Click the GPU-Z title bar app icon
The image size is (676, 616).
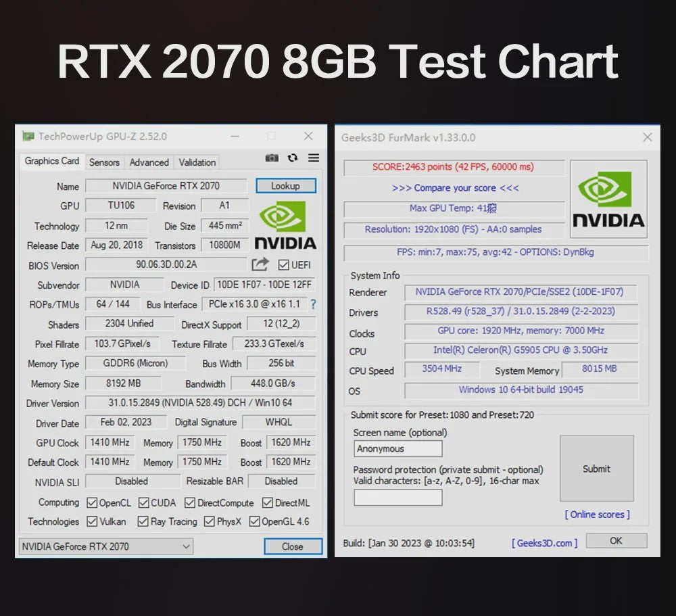28,137
